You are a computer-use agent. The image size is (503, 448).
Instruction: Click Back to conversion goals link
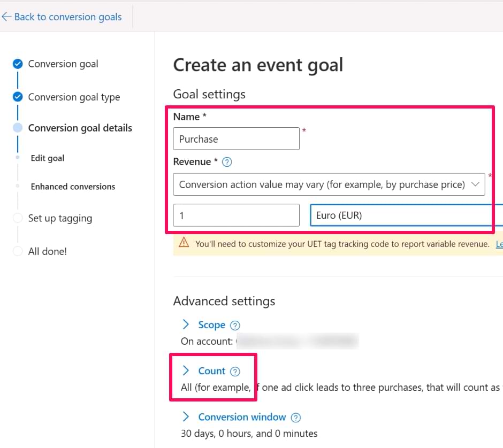pyautogui.click(x=68, y=17)
